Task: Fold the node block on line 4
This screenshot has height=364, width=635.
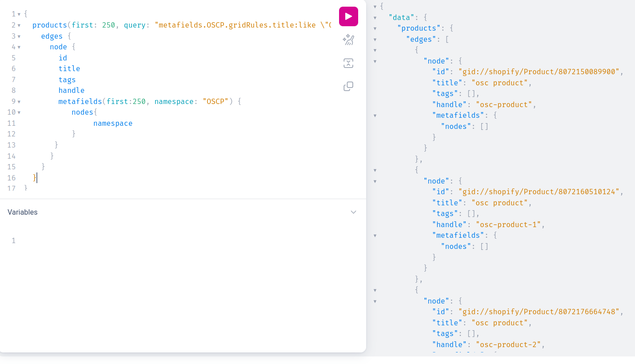Action: click(x=19, y=47)
